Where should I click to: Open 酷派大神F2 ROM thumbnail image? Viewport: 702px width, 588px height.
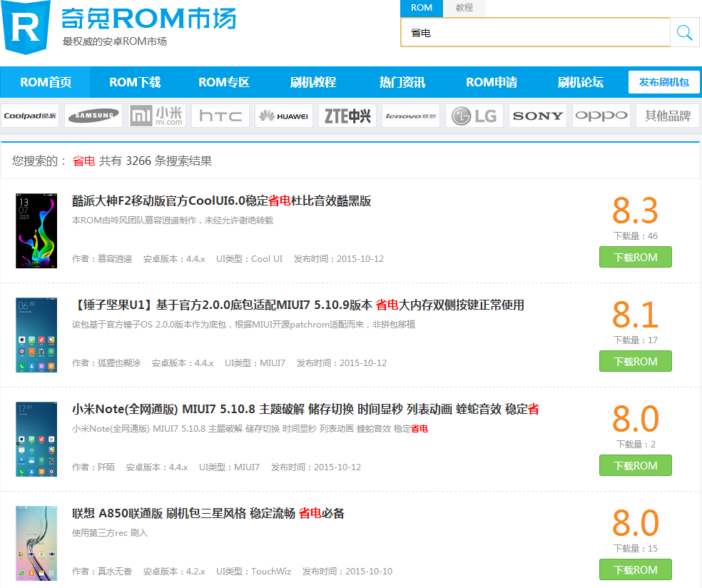pyautogui.click(x=36, y=230)
